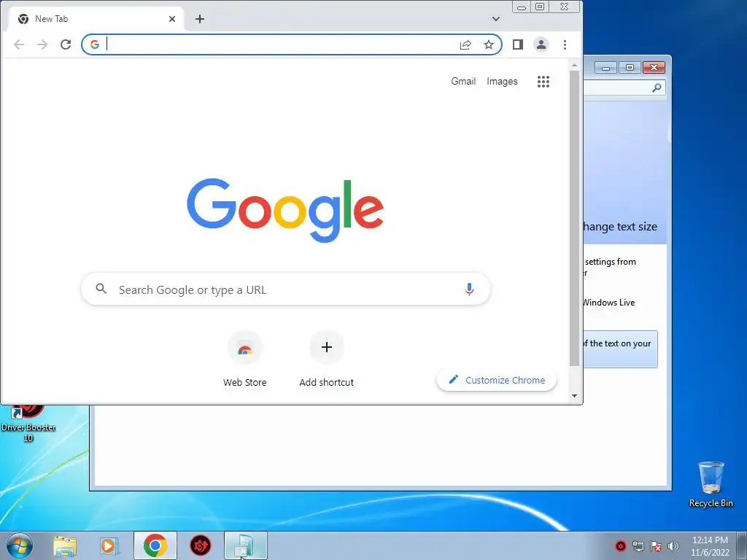Click the red Driver Booster tray icon
The width and height of the screenshot is (747, 560).
point(620,546)
